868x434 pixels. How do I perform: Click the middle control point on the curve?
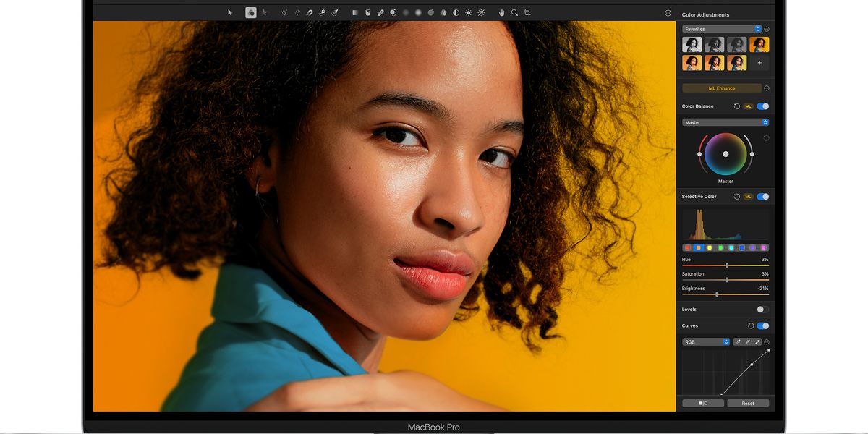[x=752, y=364]
